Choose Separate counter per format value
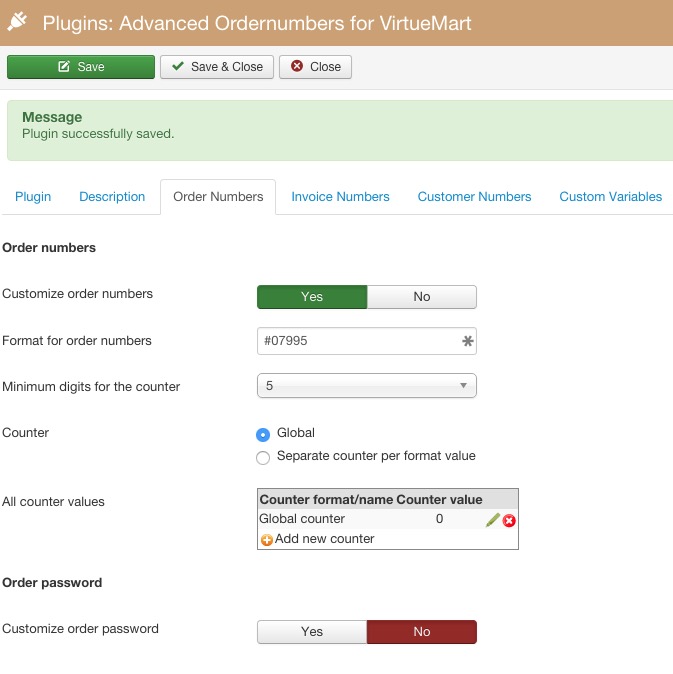Viewport: 673px width, 674px height. (263, 457)
